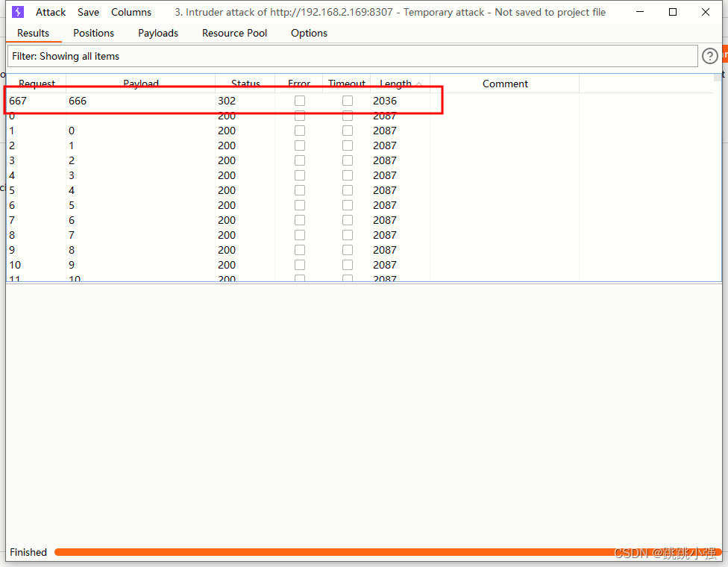This screenshot has height=567, width=728.
Task: Select request number 10 cell
Action: tap(15, 265)
